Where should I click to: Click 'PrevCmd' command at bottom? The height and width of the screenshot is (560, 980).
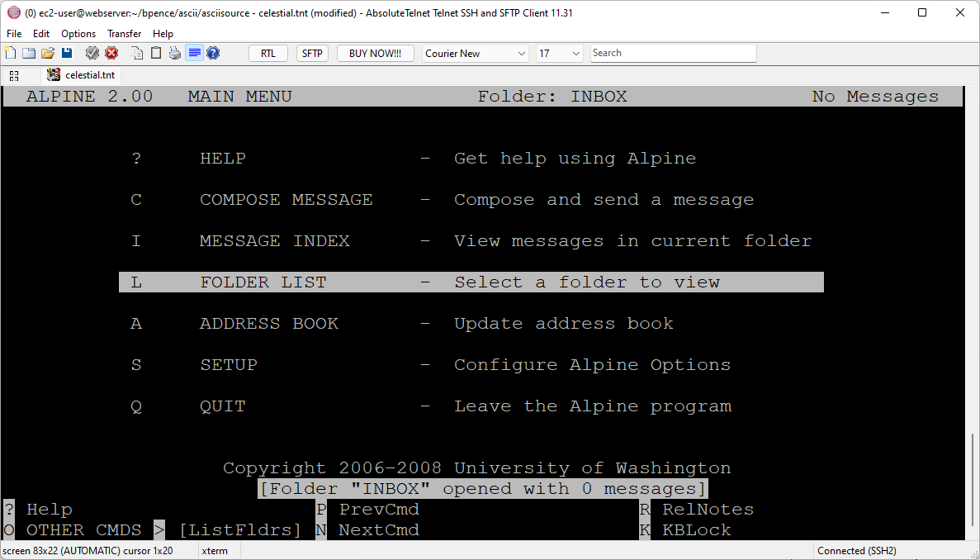pos(379,510)
